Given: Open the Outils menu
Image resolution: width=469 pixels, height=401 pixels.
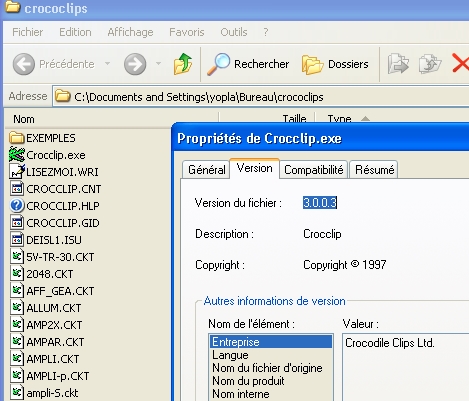Looking at the screenshot, I should (x=234, y=32).
